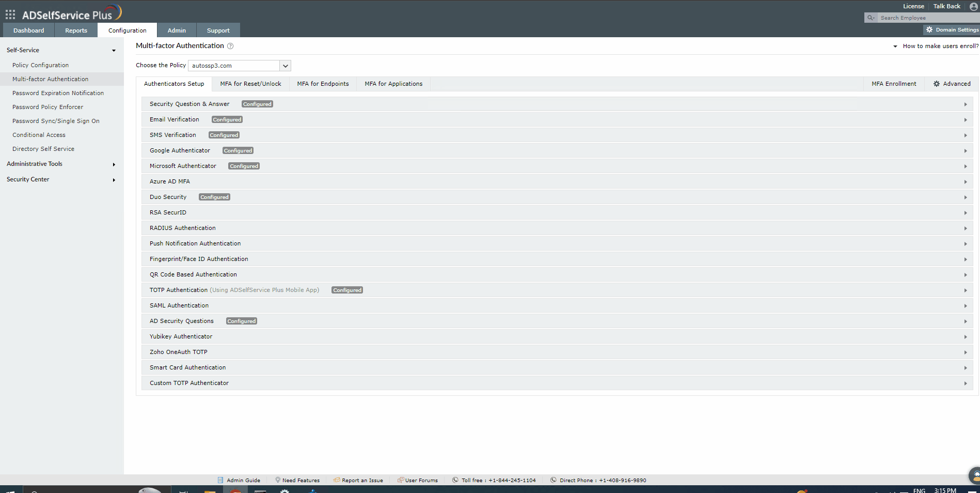The height and width of the screenshot is (493, 980).
Task: Select the Authenticators Setup tab
Action: tap(174, 84)
